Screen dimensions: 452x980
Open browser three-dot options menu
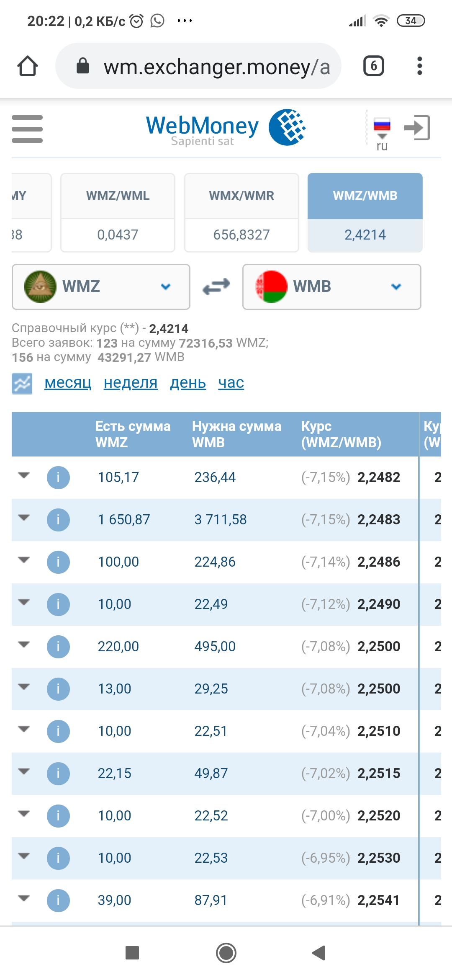tap(419, 66)
